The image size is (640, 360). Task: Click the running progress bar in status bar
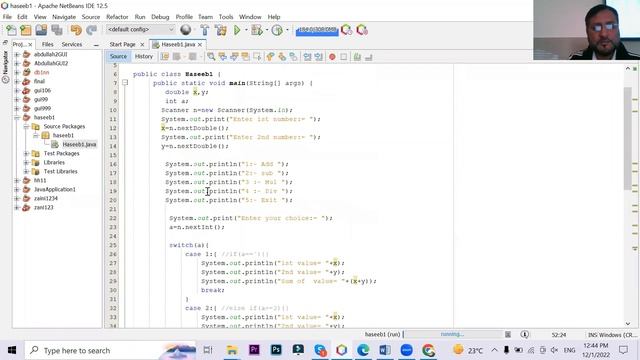(453, 334)
